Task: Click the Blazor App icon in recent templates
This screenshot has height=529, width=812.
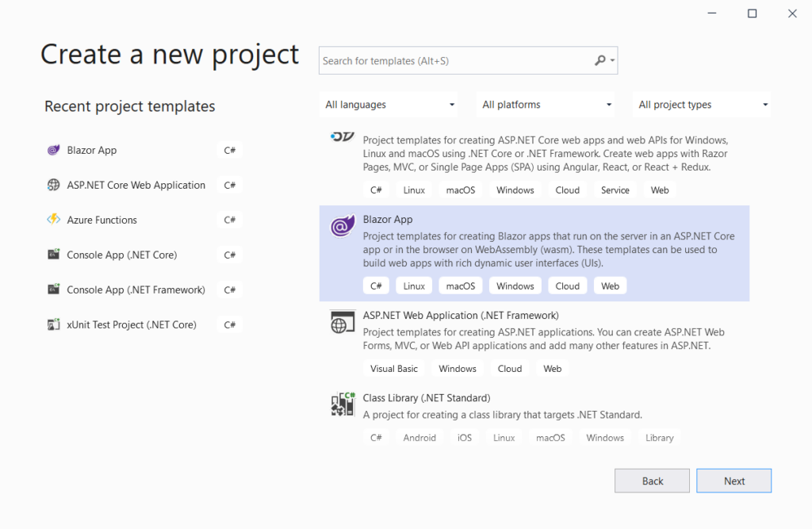Action: [x=54, y=149]
